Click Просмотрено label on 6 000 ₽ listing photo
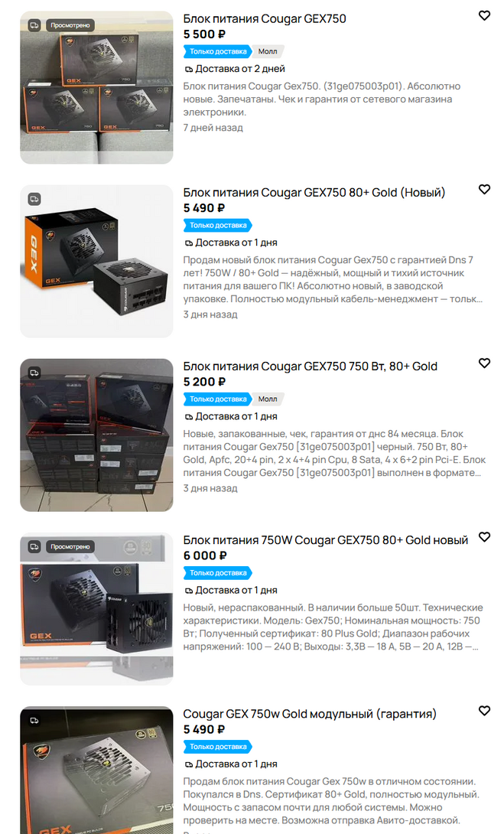The image size is (504, 834). click(70, 547)
